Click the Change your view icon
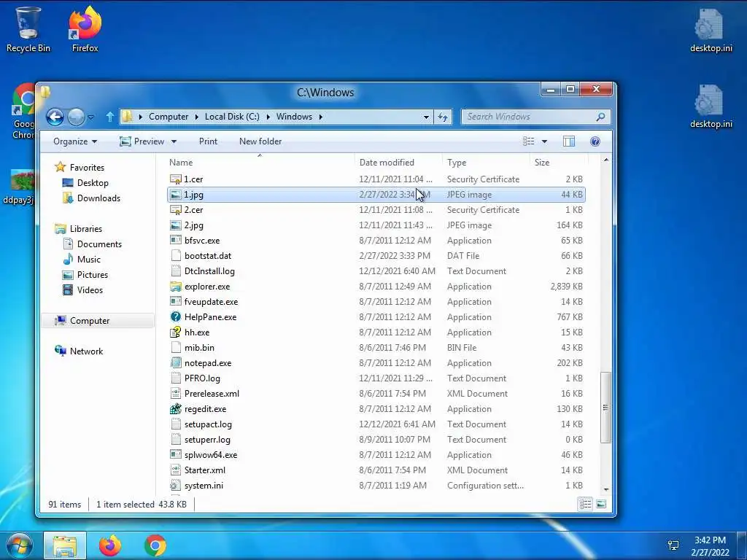Viewport: 747px width, 560px height. 528,141
